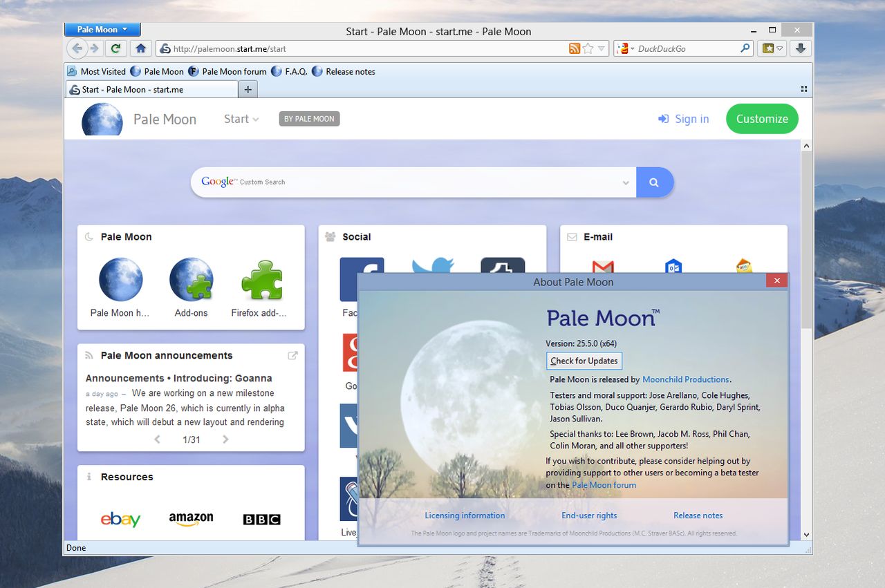Screen dimensions: 885x588
Task: Expand the Google search suggestions dropdown
Action: pos(626,183)
